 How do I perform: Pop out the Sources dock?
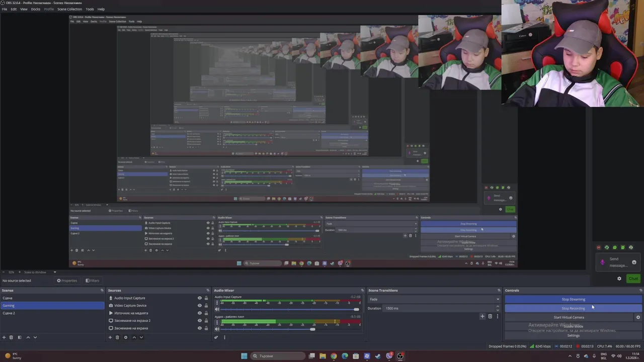[x=208, y=290]
